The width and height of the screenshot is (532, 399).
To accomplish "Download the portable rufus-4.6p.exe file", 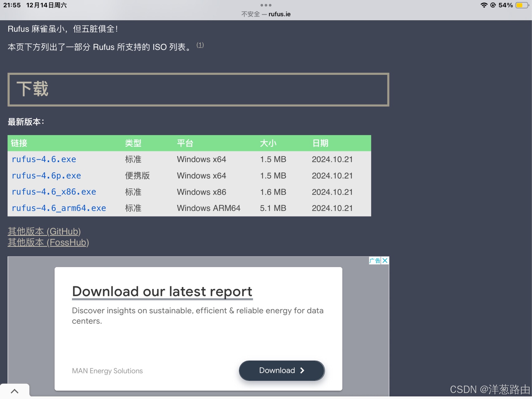I will click(46, 176).
